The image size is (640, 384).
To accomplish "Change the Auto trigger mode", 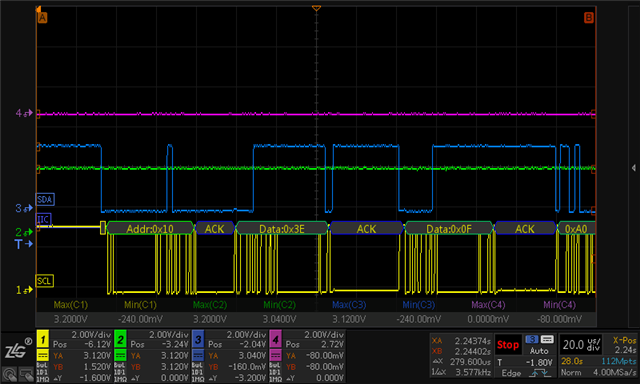I will tap(539, 351).
